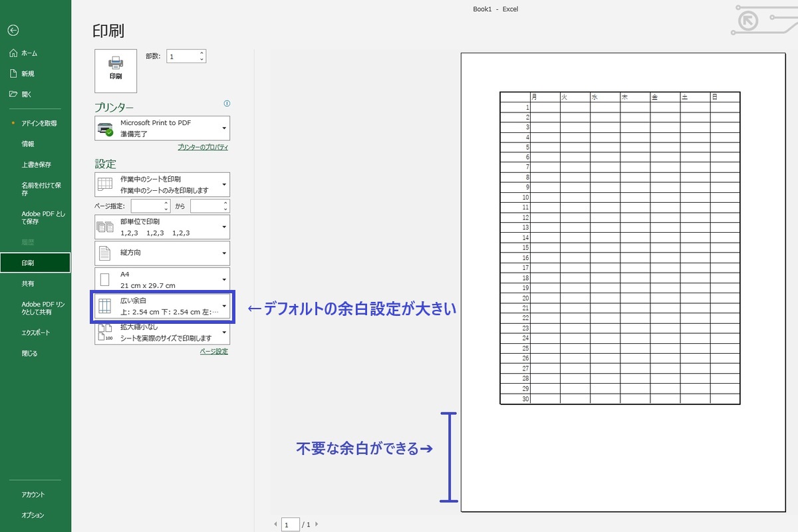Click the printer info icon

227,104
